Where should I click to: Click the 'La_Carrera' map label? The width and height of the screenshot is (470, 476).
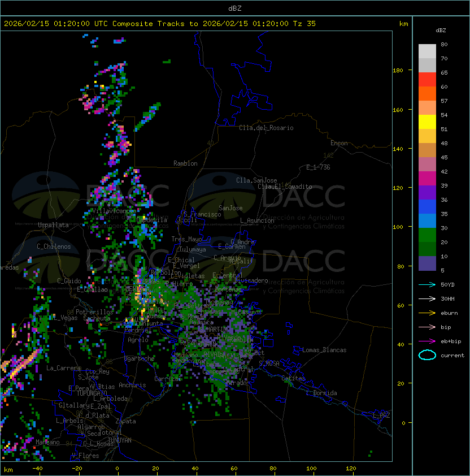63,368
